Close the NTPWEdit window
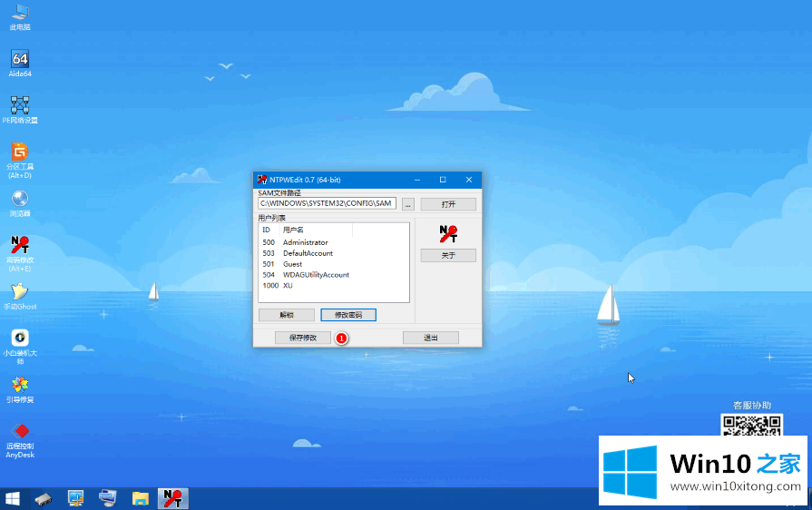The image size is (812, 510). [x=469, y=180]
